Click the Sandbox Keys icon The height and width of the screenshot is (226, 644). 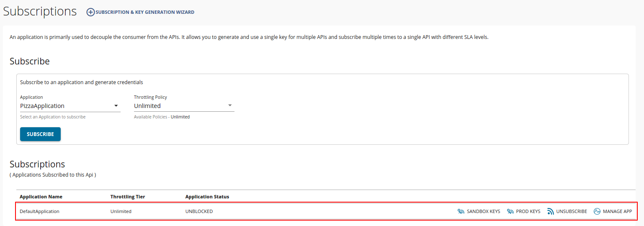click(x=461, y=211)
